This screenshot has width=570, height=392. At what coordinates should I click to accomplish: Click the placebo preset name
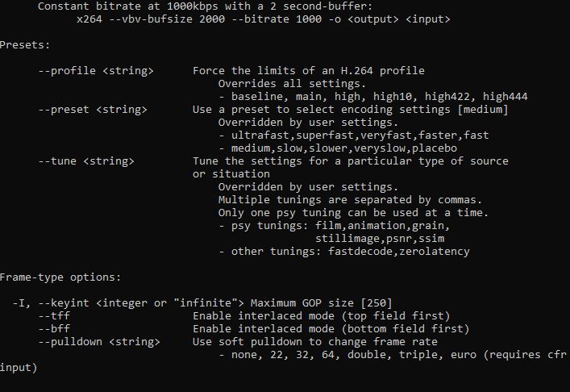click(x=435, y=148)
